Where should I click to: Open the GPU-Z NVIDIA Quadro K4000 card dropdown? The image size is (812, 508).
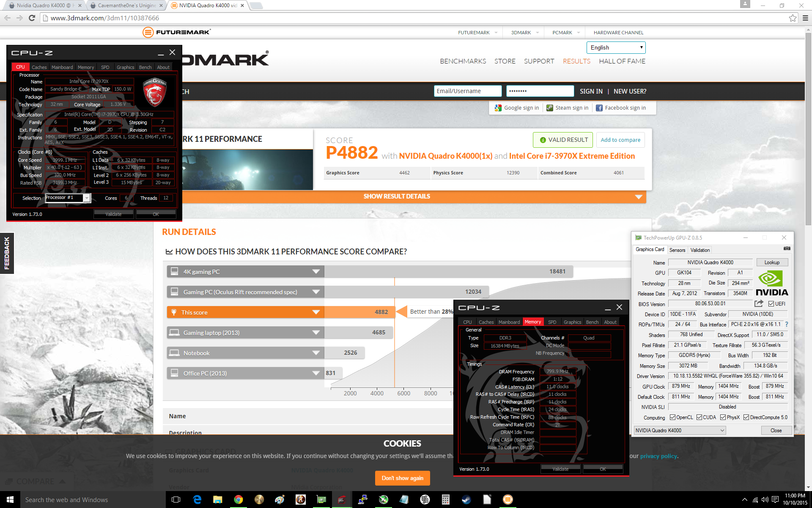(x=680, y=431)
